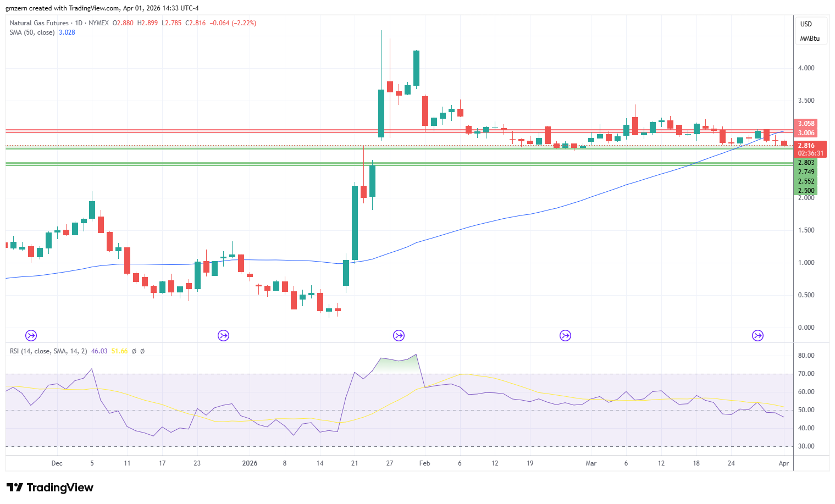Click the low value L2.785
The image size is (835, 504).
[x=172, y=23]
